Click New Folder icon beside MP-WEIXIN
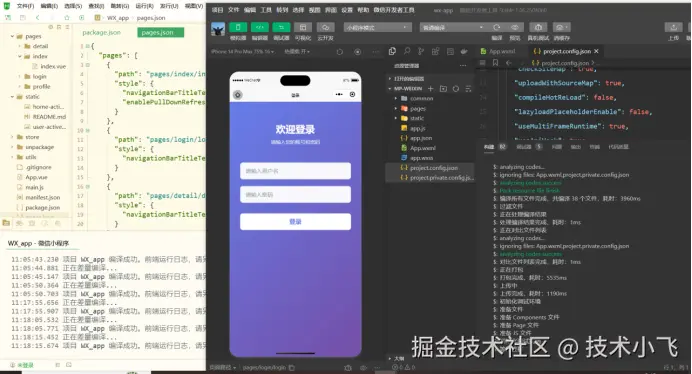Image resolution: width=692 pixels, height=374 pixels. coord(443,89)
